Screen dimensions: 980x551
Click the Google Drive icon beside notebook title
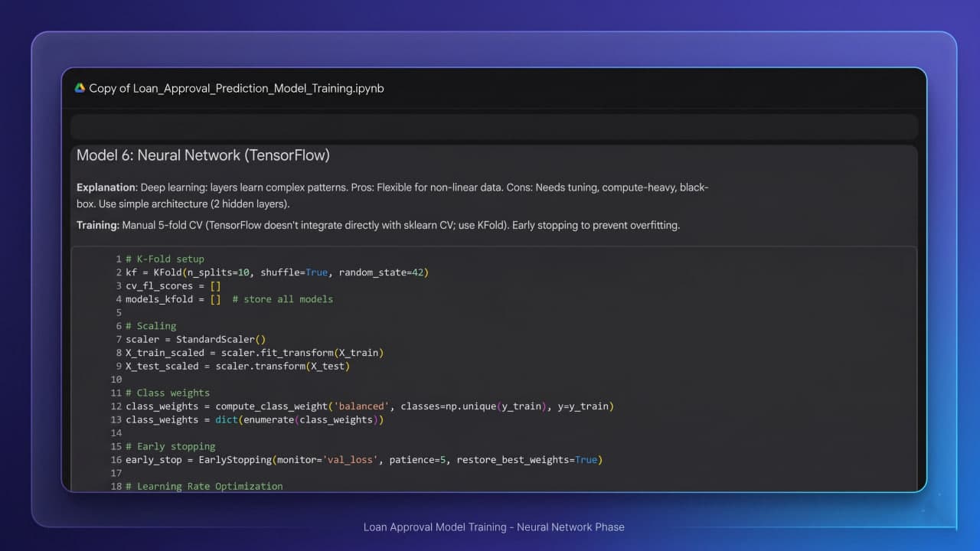click(80, 88)
